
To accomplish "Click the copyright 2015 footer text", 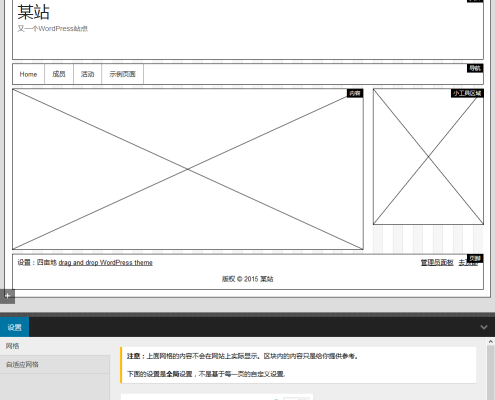I will (x=248, y=279).
